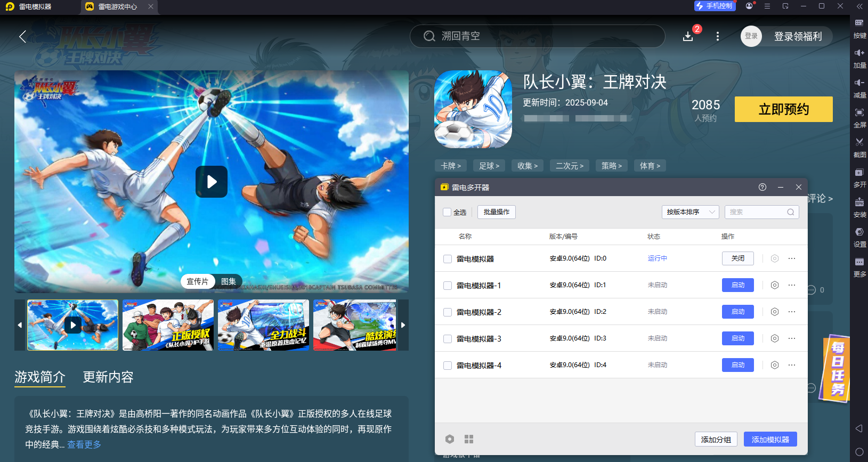Play the promo video on main banner
868x462 pixels.
212,182
